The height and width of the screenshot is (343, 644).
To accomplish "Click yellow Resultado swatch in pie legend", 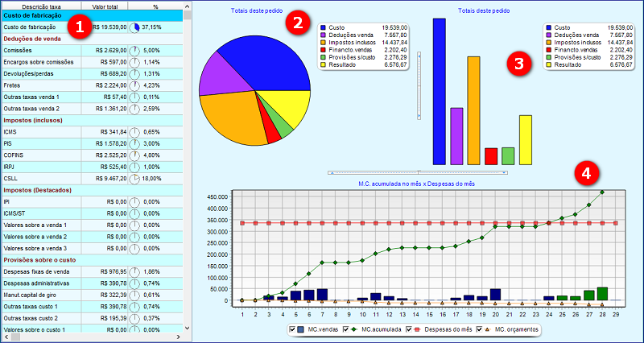I will point(323,65).
